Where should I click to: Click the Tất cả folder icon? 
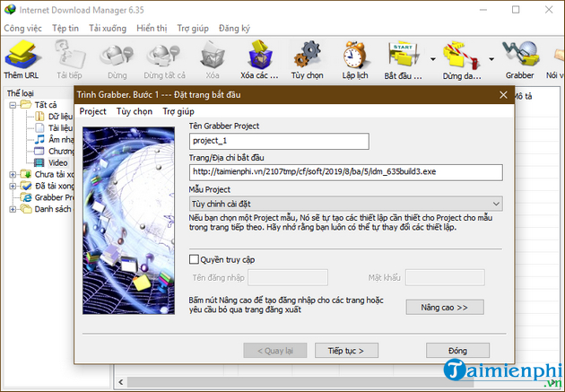coord(26,105)
